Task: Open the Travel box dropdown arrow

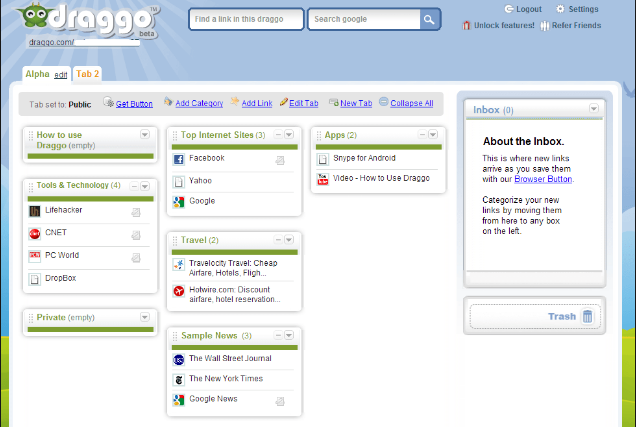Action: tap(289, 240)
